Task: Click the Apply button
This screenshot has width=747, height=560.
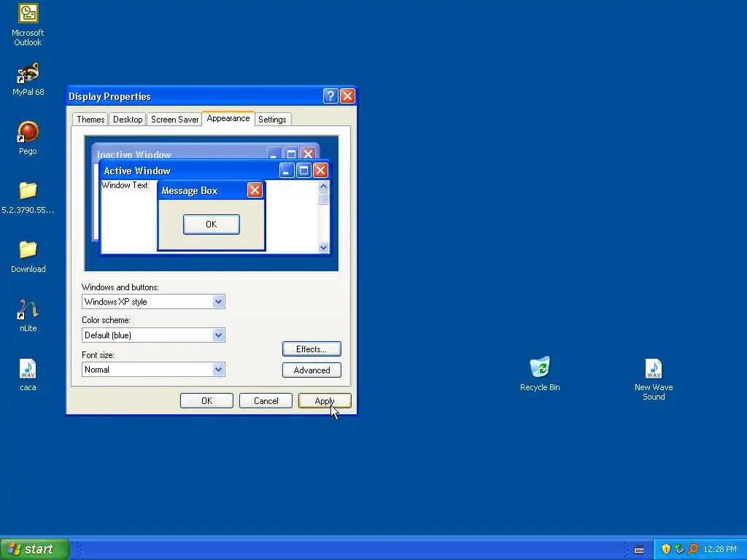Action: tap(325, 401)
